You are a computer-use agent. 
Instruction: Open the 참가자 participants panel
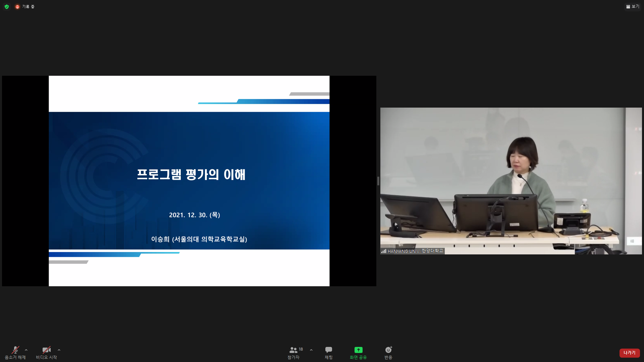click(293, 353)
